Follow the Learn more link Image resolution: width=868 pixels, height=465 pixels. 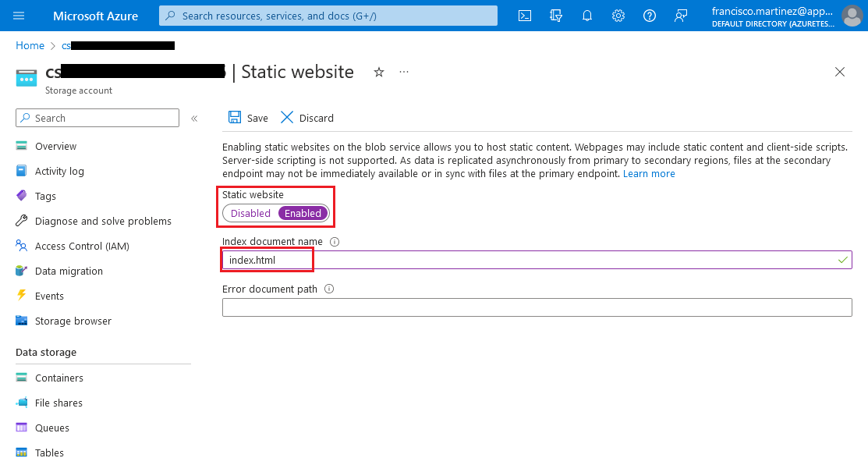tap(649, 173)
